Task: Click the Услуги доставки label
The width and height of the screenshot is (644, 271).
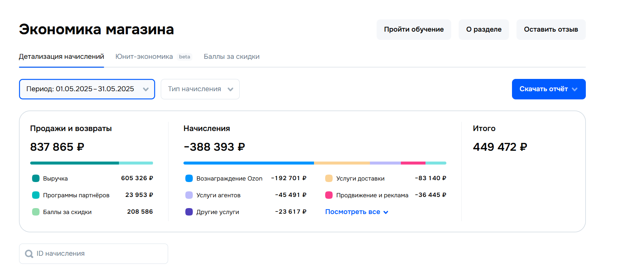Action: point(360,179)
